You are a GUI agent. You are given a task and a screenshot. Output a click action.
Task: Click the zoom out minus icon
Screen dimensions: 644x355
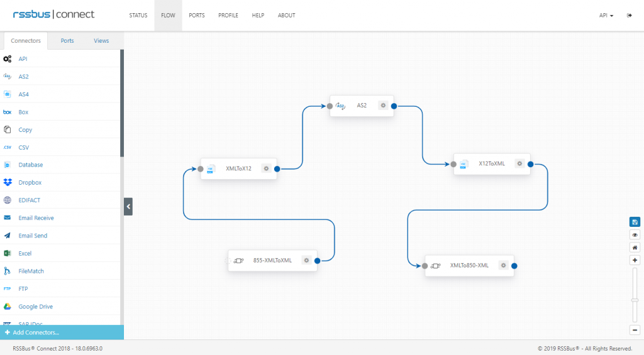635,330
